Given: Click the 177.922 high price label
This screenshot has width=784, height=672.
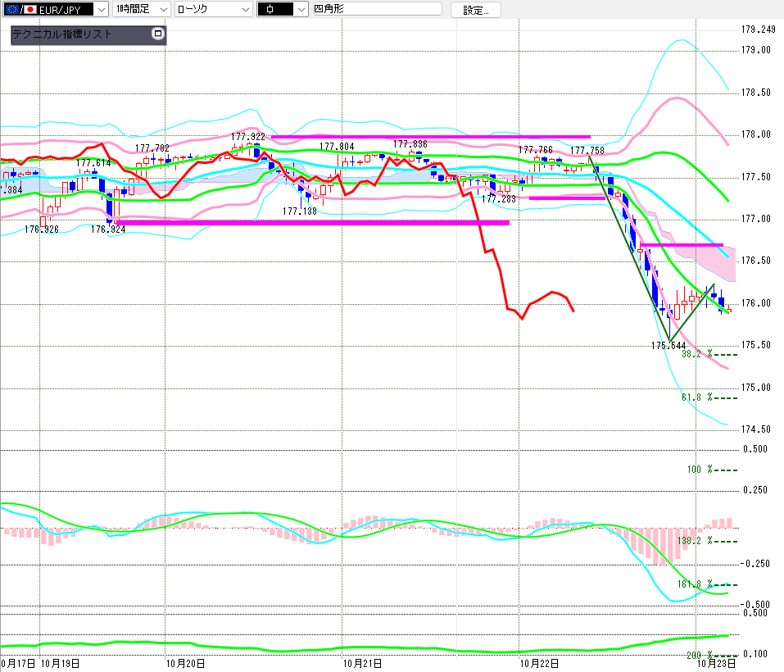Looking at the screenshot, I should point(248,137).
